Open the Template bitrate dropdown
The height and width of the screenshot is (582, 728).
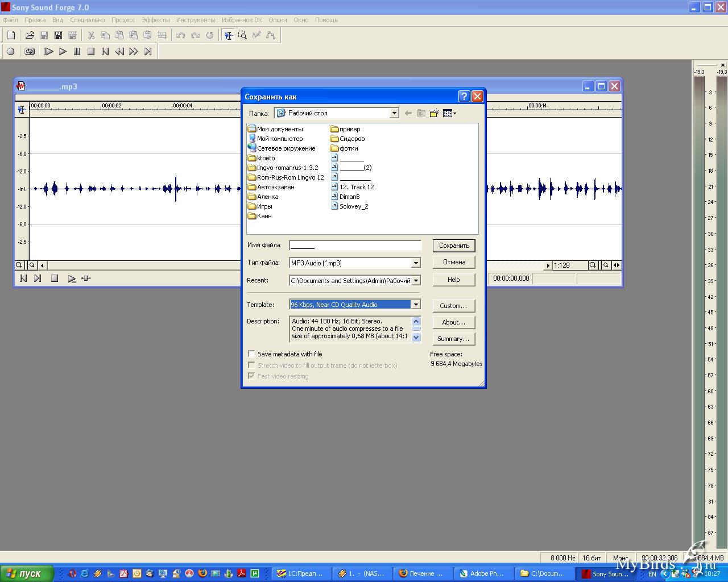416,305
